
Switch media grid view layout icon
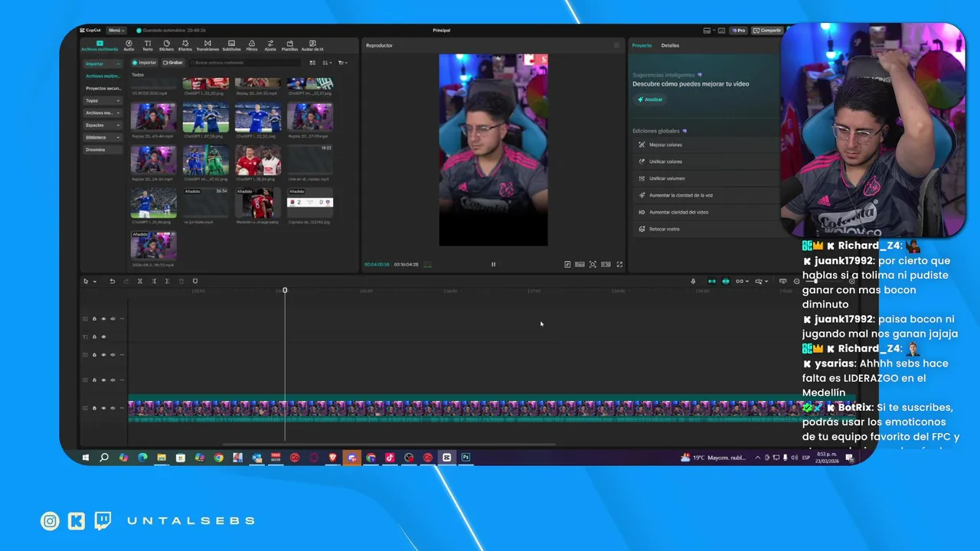coord(312,63)
